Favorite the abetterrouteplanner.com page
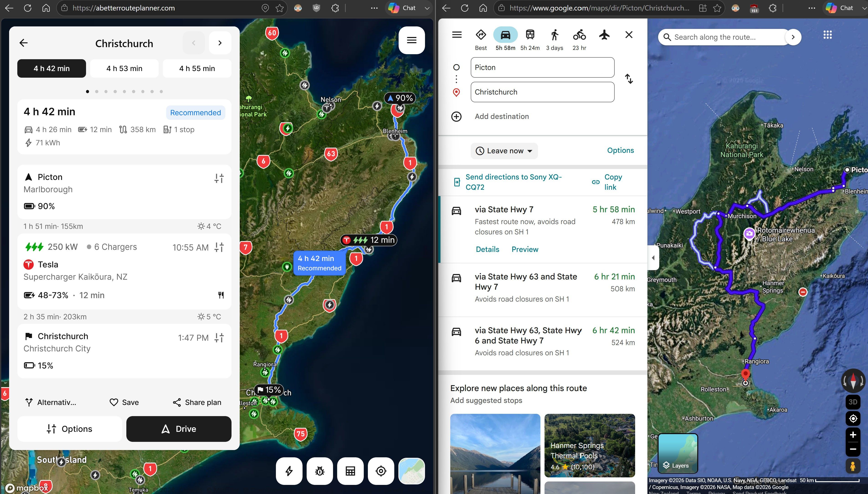This screenshot has width=868, height=494. pos(280,8)
